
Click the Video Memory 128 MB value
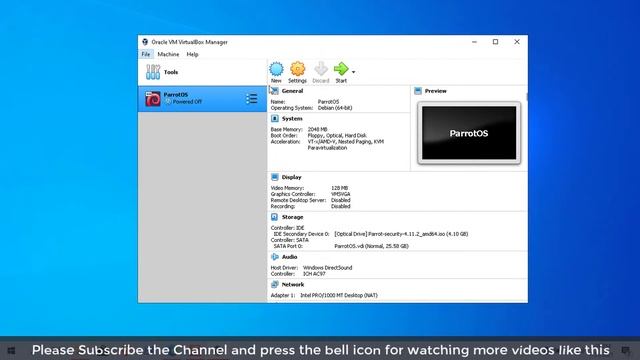click(x=340, y=188)
